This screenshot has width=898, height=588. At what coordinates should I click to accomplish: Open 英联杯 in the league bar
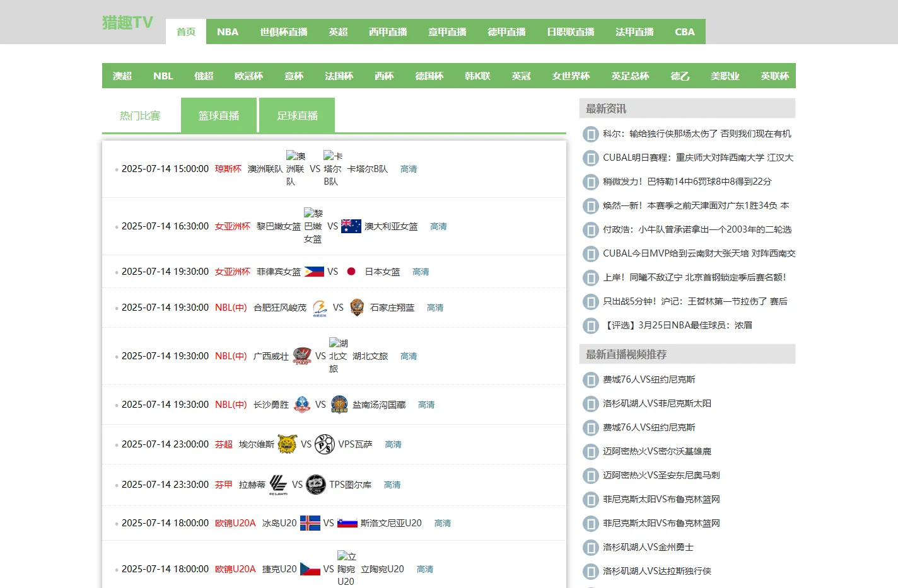click(x=775, y=76)
